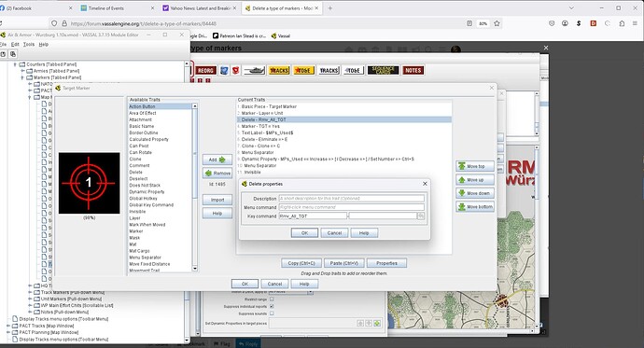
Task: Expand the PACT Planning [Map Window] node
Action: point(8,332)
